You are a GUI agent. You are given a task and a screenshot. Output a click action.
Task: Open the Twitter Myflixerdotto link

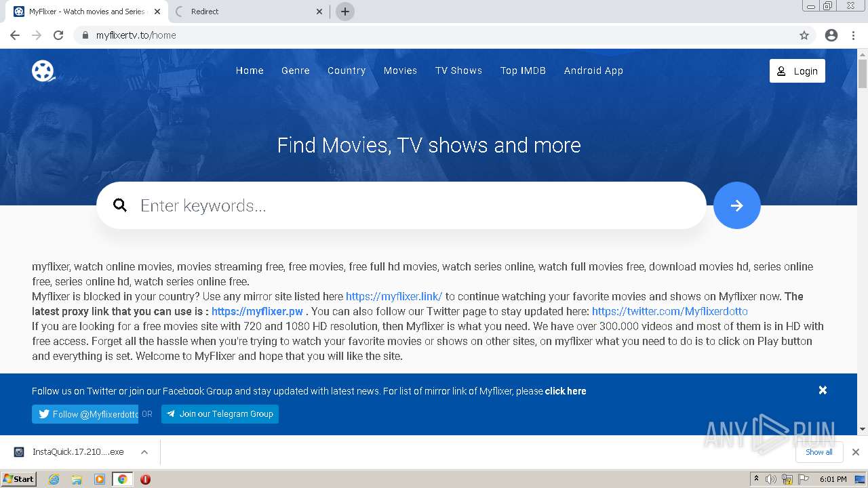(x=670, y=311)
